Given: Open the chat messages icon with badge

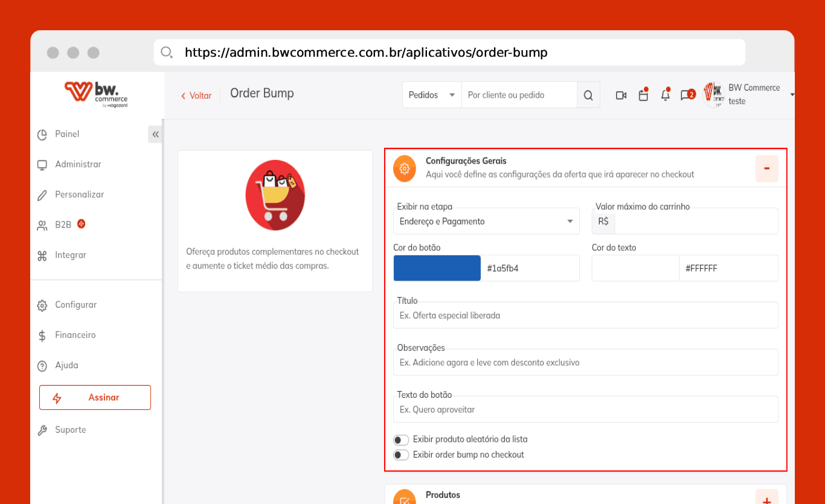Looking at the screenshot, I should (x=687, y=95).
